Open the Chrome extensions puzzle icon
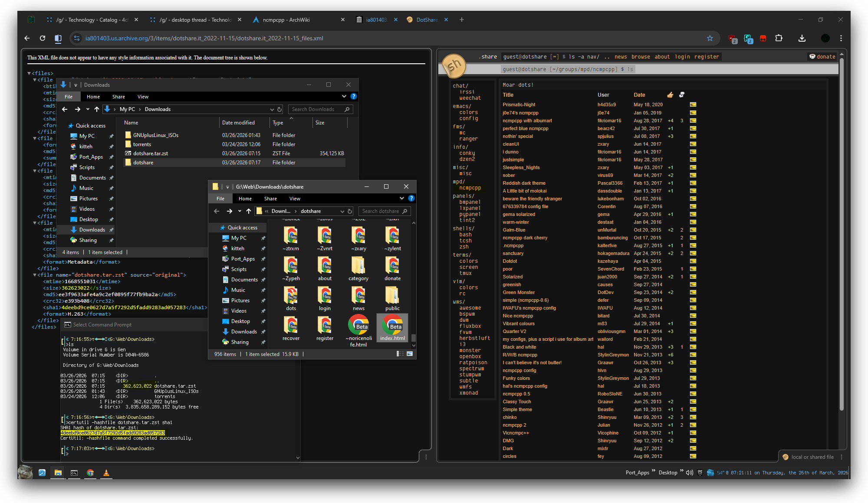Image resolution: width=868 pixels, height=503 pixels. point(779,38)
